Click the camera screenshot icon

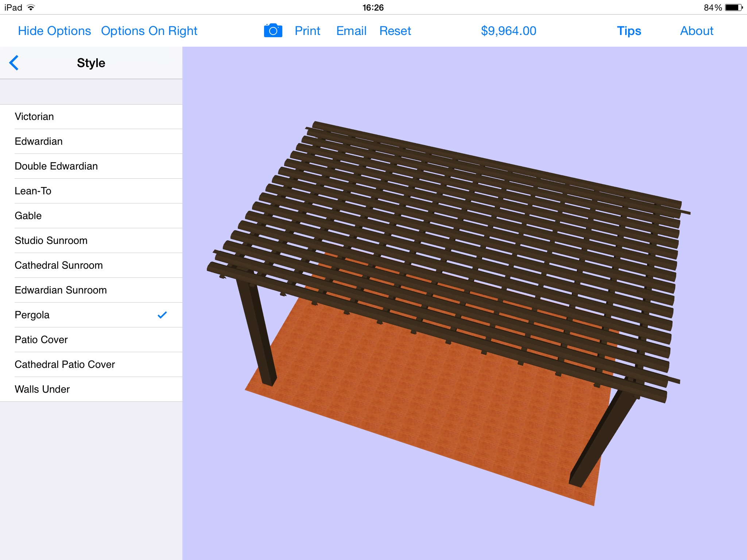pos(272,31)
